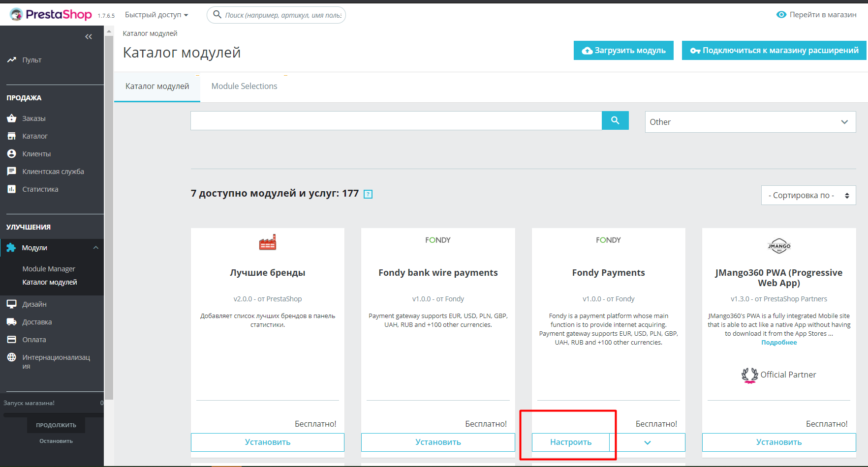868x467 pixels.
Task: Click Подробнее link for JMango360
Action: point(779,343)
